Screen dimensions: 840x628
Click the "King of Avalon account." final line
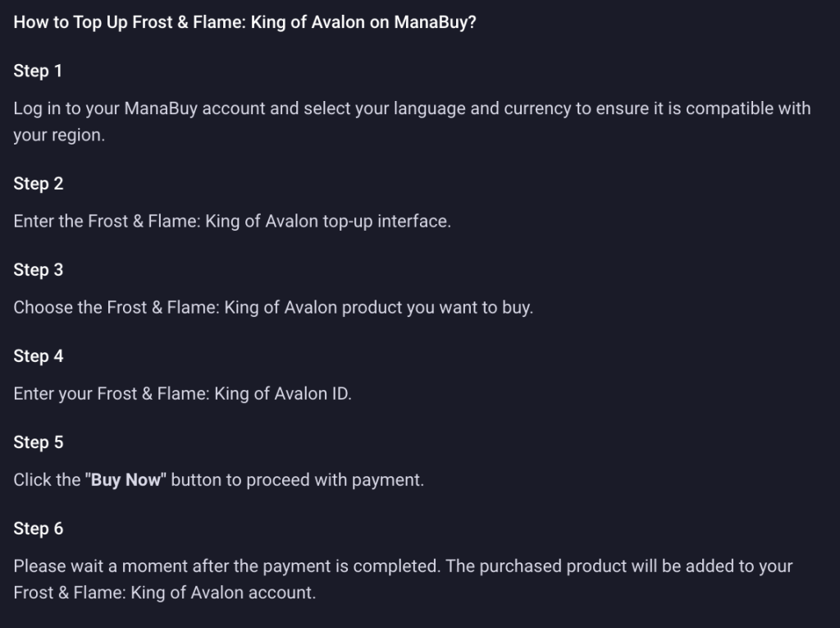coord(164,593)
